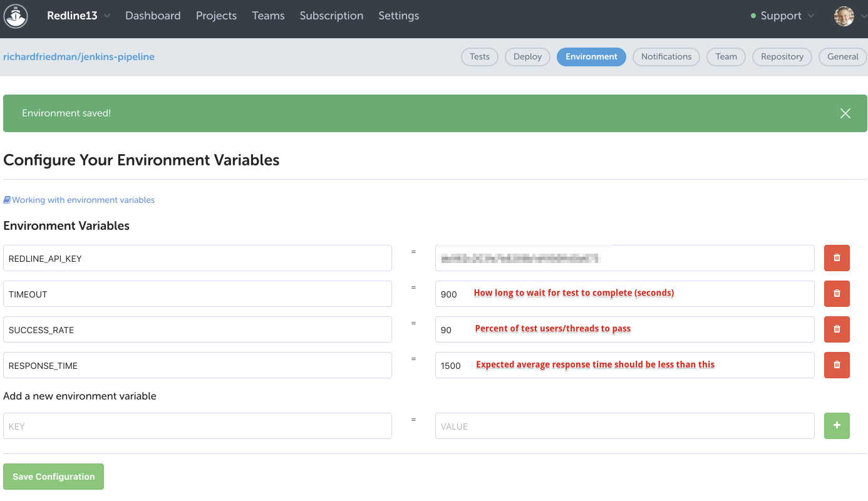Click the SUCCESS_RATE key field
The height and width of the screenshot is (501, 868).
click(197, 329)
